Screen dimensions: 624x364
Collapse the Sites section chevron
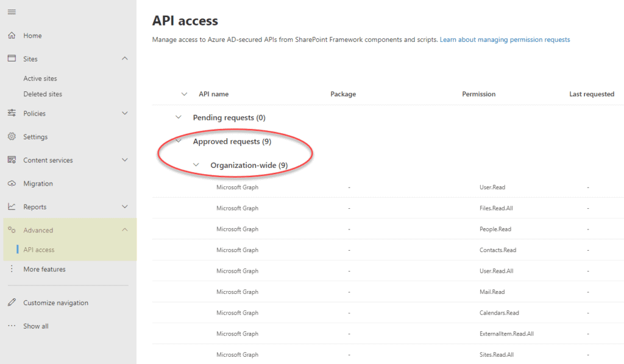coord(125,59)
